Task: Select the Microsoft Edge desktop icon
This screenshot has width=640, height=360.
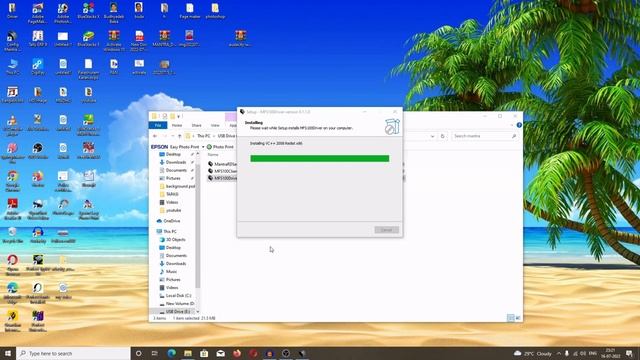Action: (x=12, y=293)
